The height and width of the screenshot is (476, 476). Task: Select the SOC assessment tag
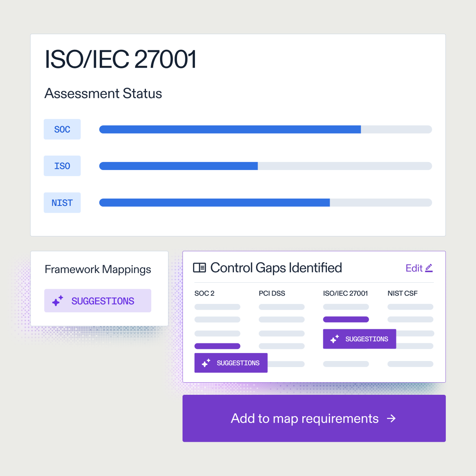(x=62, y=129)
